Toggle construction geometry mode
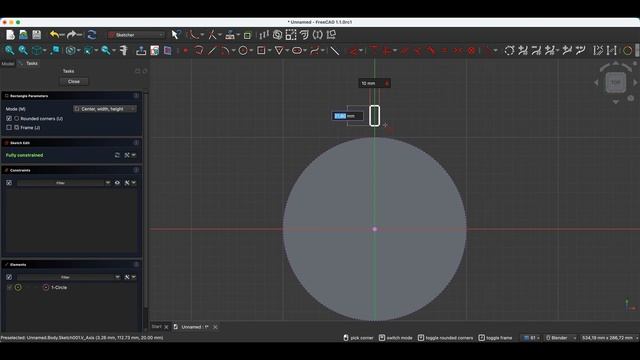The width and height of the screenshot is (640, 360). coord(334,51)
